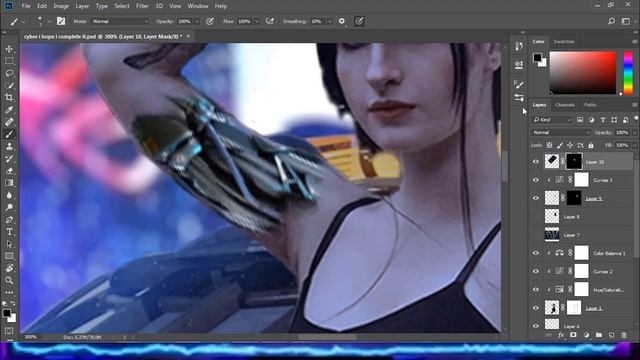640x360 pixels.
Task: Select the Horizontal Type tool
Action: 9,232
